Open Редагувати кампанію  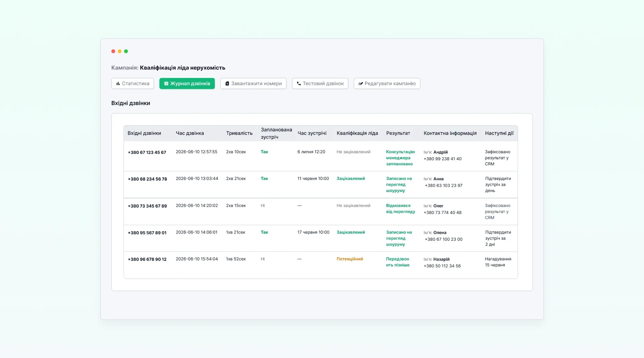click(x=387, y=84)
